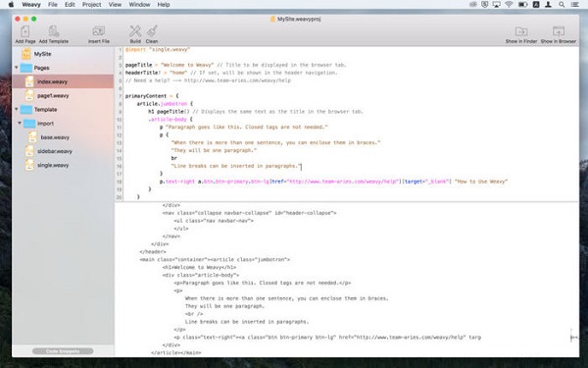Click Show in Finder icon

click(521, 31)
